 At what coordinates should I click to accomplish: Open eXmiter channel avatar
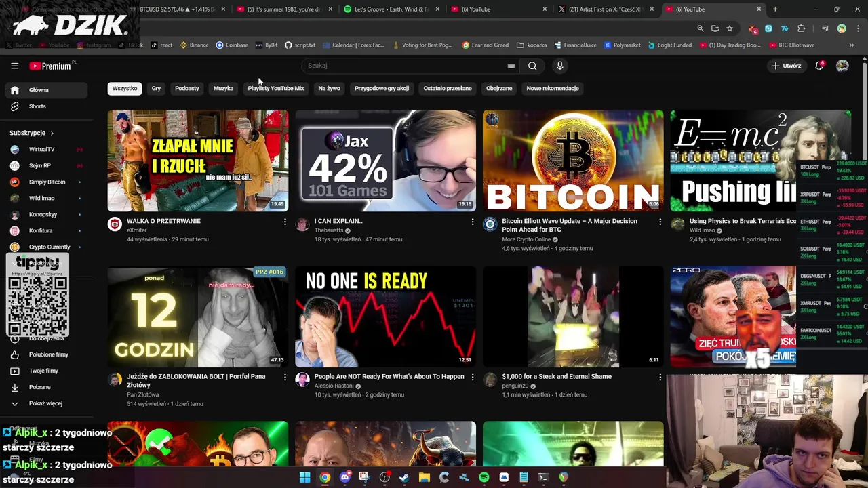[x=115, y=224]
